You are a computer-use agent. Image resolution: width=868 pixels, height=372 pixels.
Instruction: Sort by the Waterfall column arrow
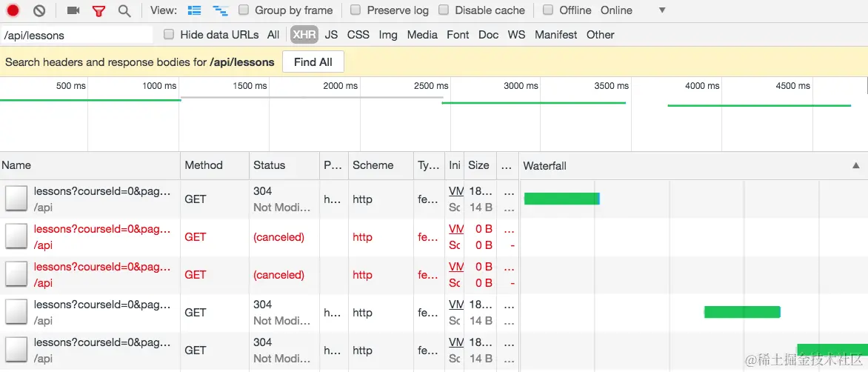pos(856,165)
